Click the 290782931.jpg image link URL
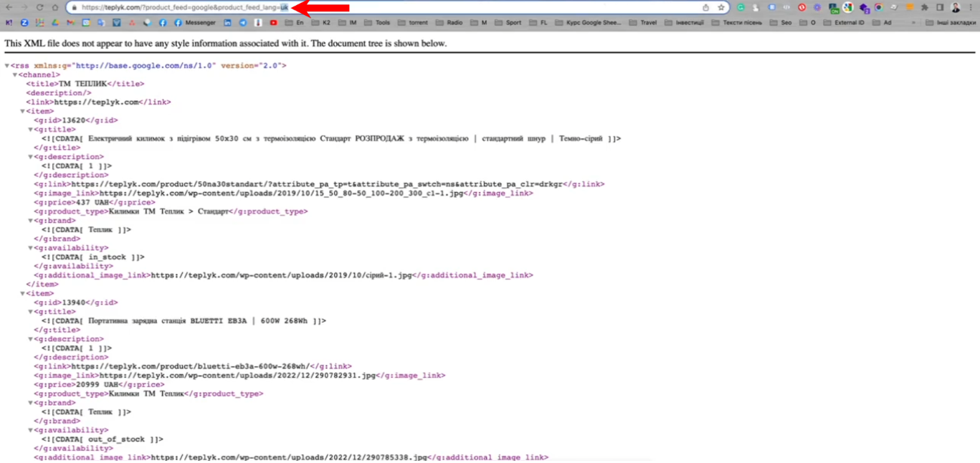This screenshot has width=980, height=463. pos(237,376)
